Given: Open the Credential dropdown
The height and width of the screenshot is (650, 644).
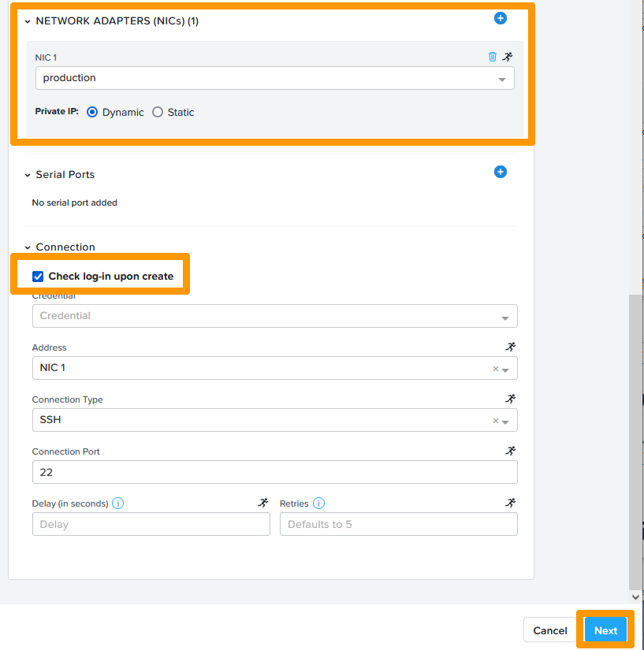Looking at the screenshot, I should coord(274,316).
